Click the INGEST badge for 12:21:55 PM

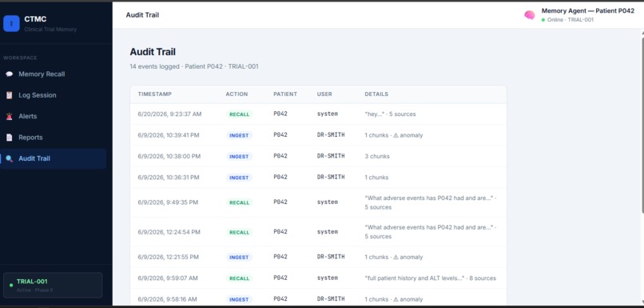[239, 258]
